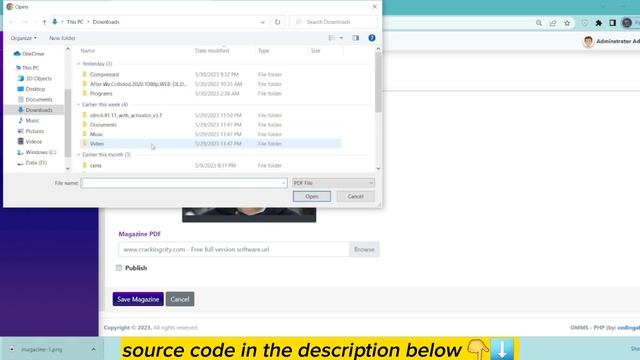The height and width of the screenshot is (360, 640).
Task: Go up one folder level in Open dialog
Action: (x=44, y=22)
